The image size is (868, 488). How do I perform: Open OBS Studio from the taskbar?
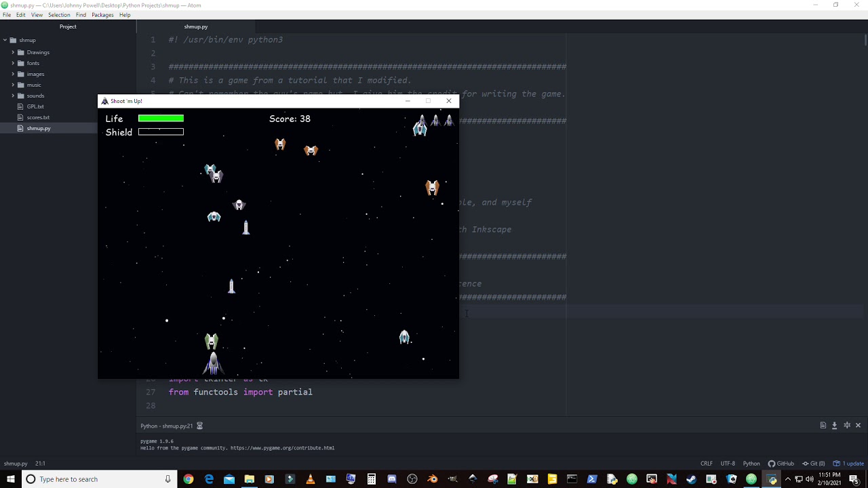point(412,479)
